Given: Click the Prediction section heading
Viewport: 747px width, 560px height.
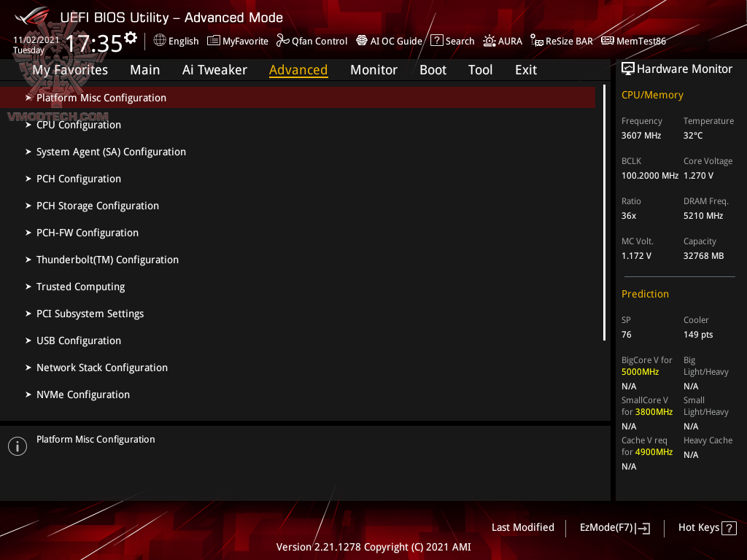Looking at the screenshot, I should [645, 294].
